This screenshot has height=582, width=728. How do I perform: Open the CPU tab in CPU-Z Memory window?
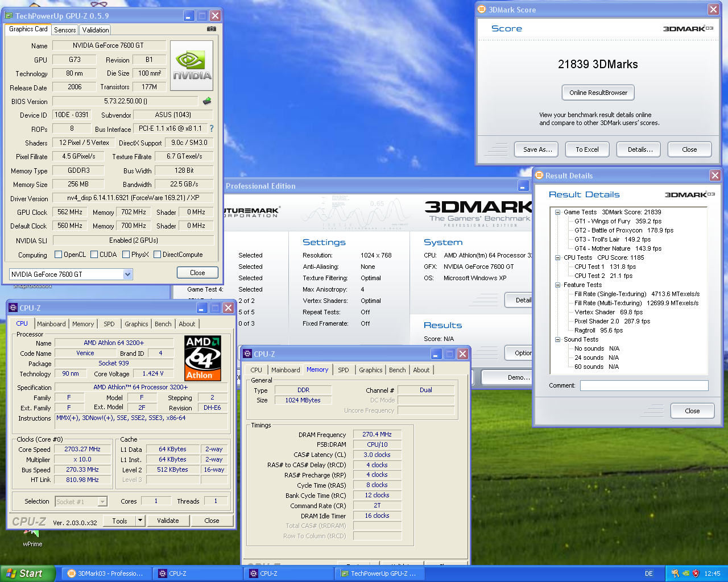257,370
